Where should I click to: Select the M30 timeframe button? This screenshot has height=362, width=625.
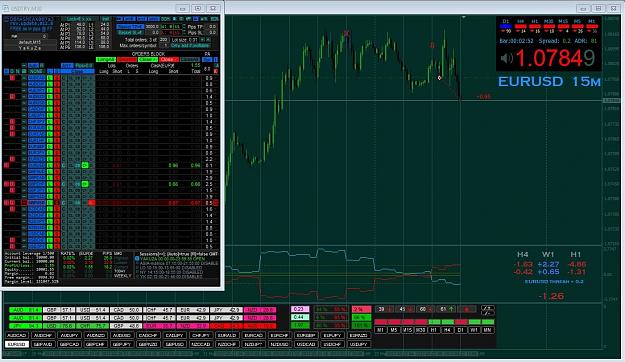(x=421, y=330)
